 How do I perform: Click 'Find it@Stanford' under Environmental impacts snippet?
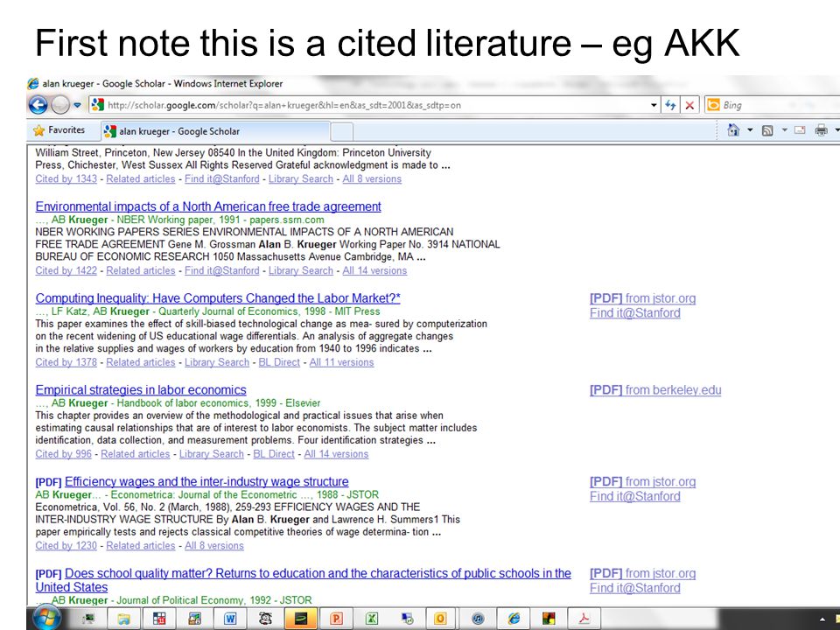(221, 270)
